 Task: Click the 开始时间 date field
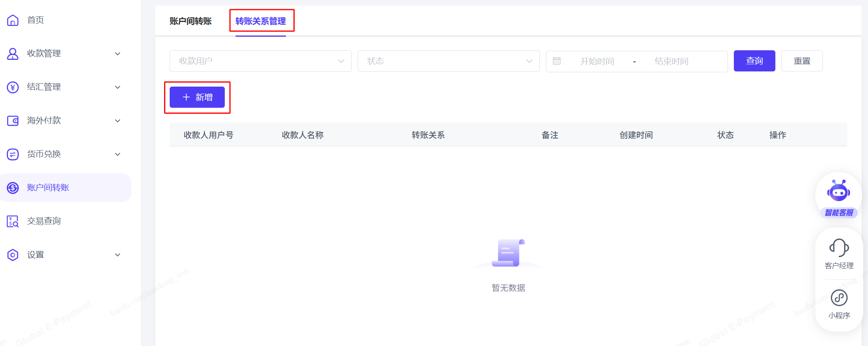[x=597, y=61]
